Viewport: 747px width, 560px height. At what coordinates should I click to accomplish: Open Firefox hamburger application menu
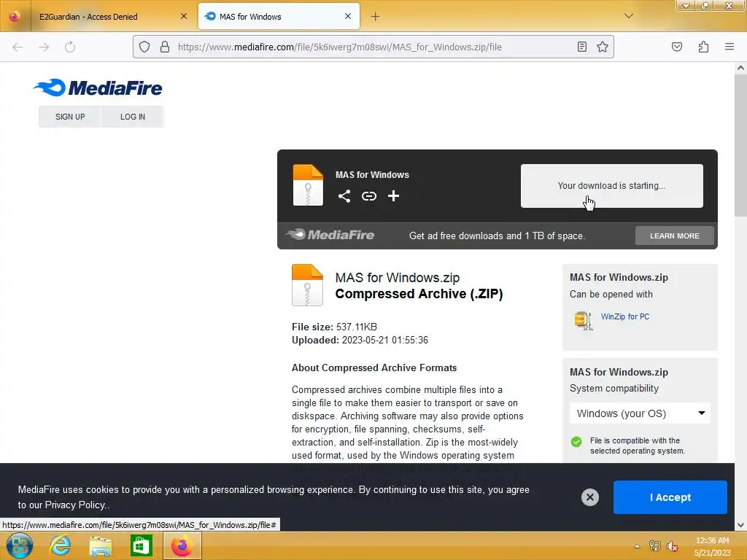click(729, 47)
